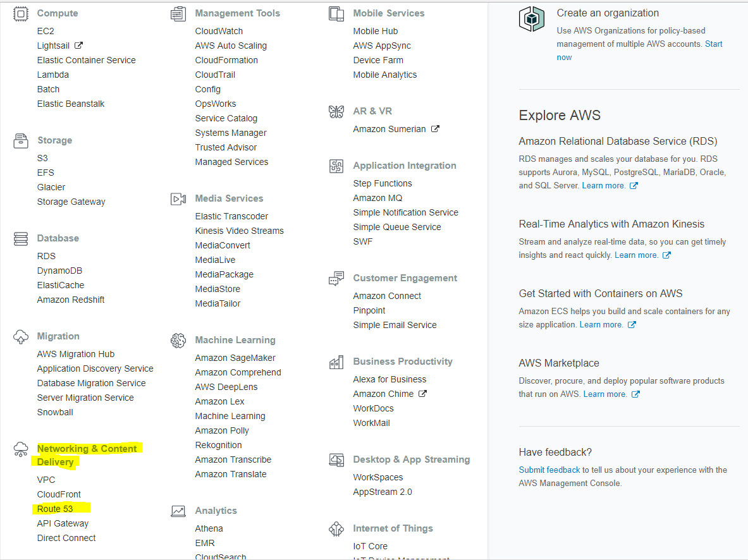
Task: Click Learn more under Amazon RDS
Action: pos(603,186)
